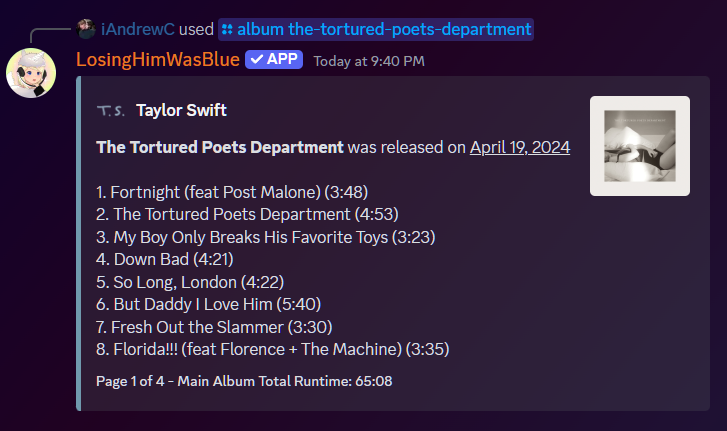Click the embed's blue left border
The image size is (727, 431).
[x=78, y=243]
